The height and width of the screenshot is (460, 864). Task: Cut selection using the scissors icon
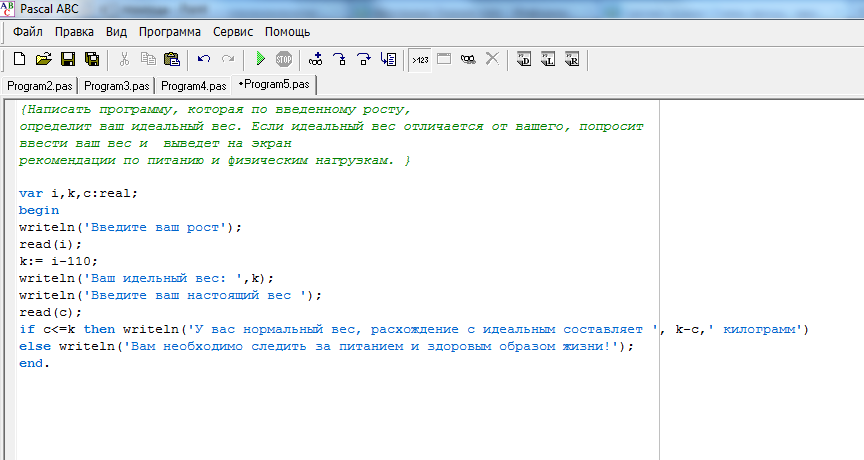pyautogui.click(x=124, y=59)
